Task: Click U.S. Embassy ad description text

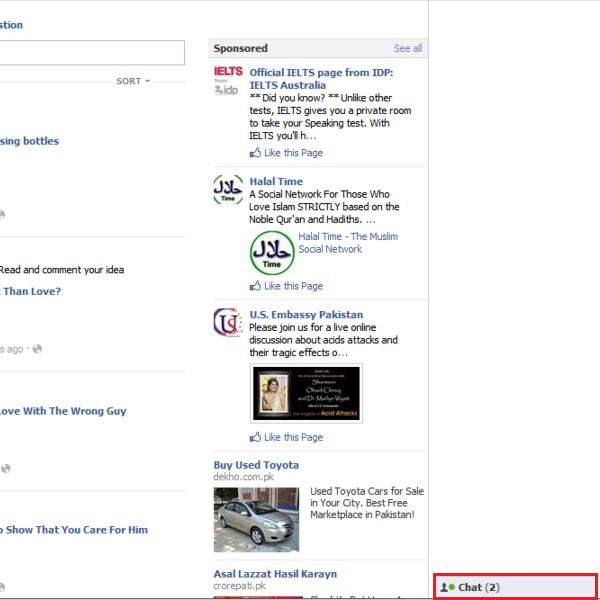Action: [x=323, y=340]
